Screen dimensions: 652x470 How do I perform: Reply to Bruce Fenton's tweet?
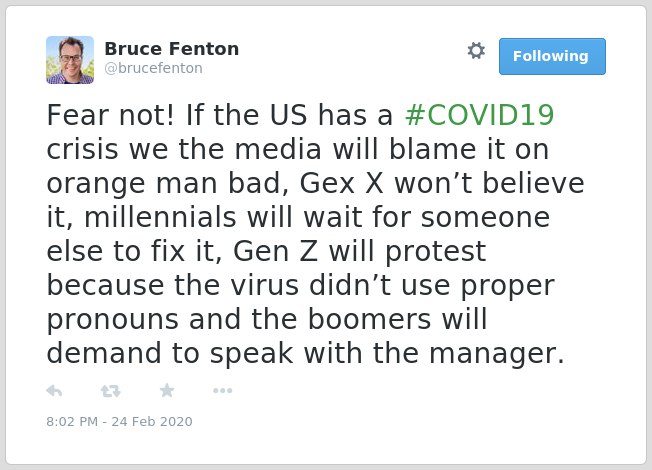[x=54, y=391]
